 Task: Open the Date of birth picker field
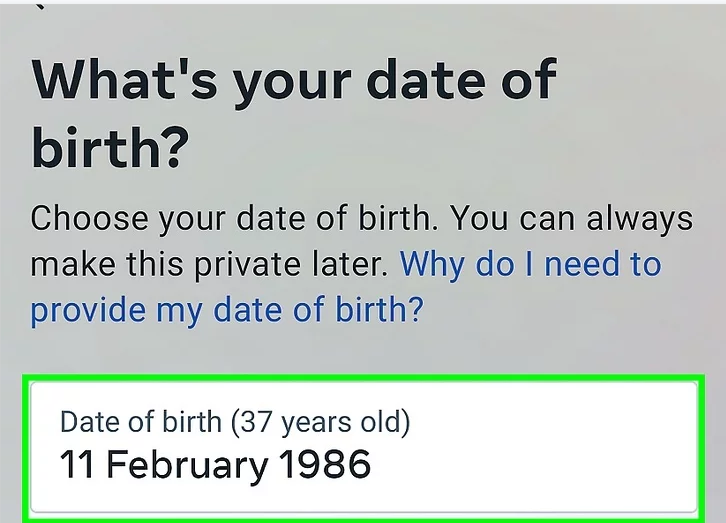pyautogui.click(x=362, y=445)
